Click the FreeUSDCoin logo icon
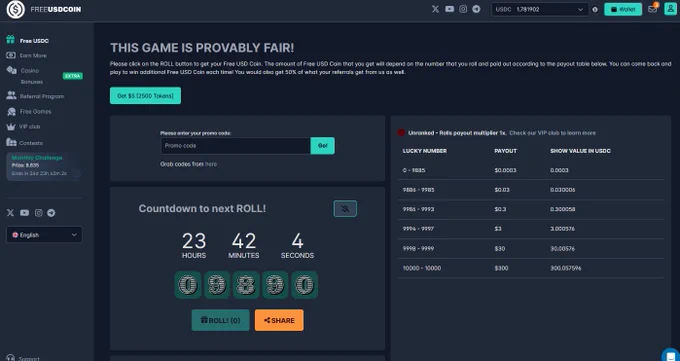 [16, 10]
